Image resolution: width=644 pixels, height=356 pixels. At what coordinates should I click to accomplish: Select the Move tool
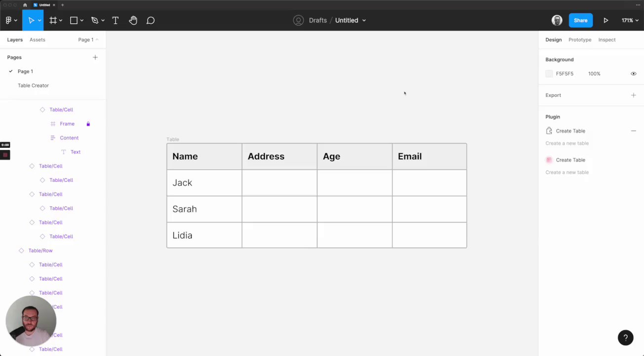point(31,20)
